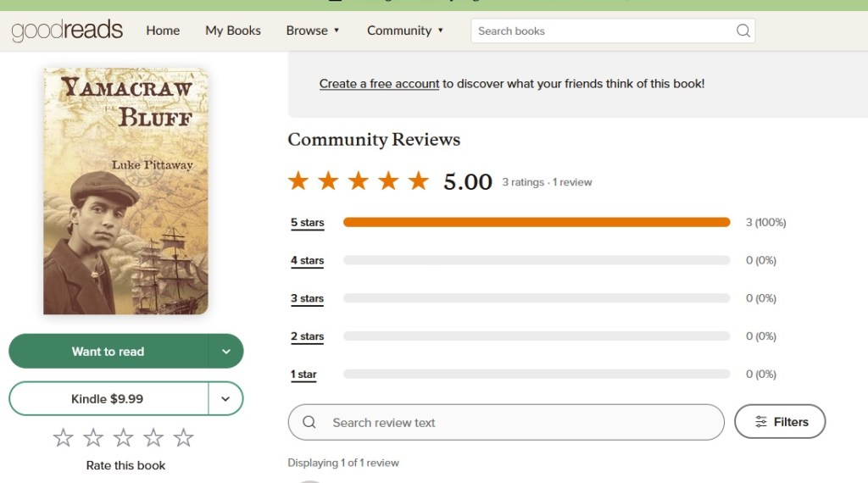Rate this book five stars
Image resolution: width=868 pixels, height=483 pixels.
184,438
